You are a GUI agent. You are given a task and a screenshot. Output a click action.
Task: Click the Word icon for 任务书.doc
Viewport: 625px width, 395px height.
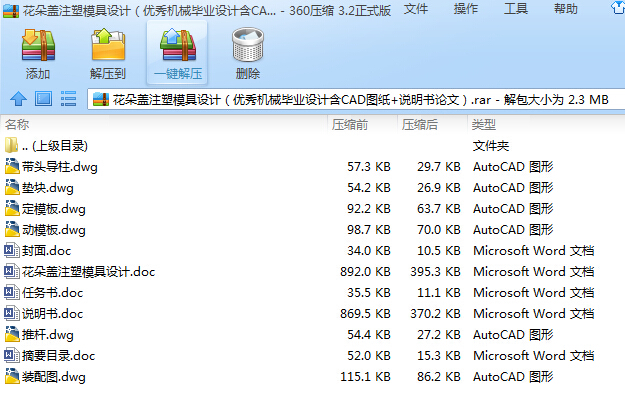click(x=12, y=293)
